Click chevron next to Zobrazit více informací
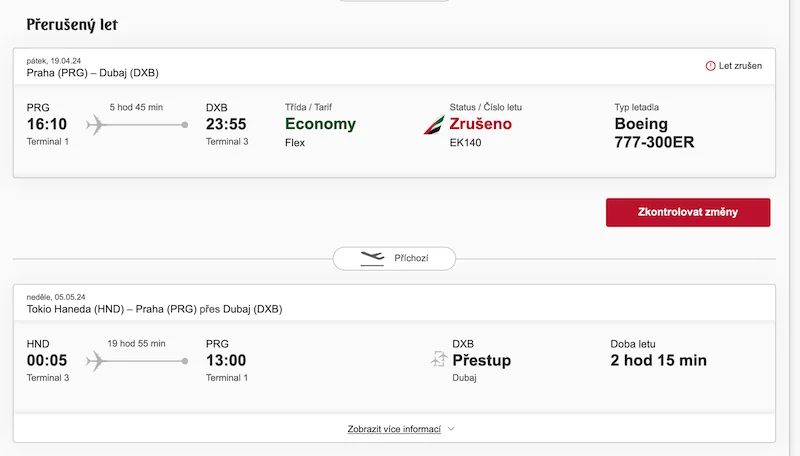 click(x=451, y=429)
